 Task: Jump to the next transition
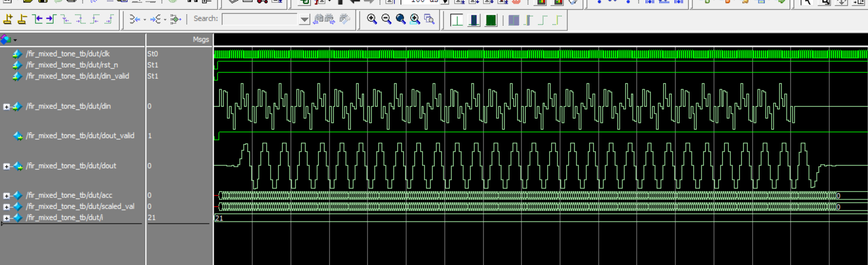click(51, 19)
